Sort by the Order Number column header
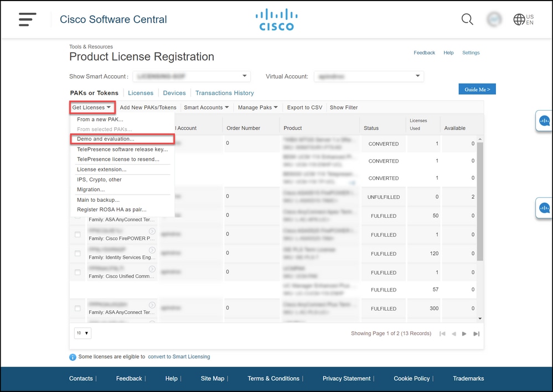The width and height of the screenshot is (553, 392). point(243,128)
